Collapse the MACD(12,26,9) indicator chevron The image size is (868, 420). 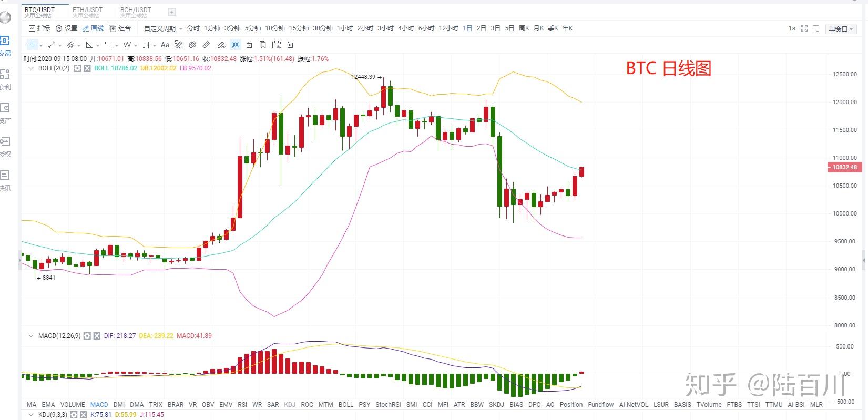[x=30, y=335]
